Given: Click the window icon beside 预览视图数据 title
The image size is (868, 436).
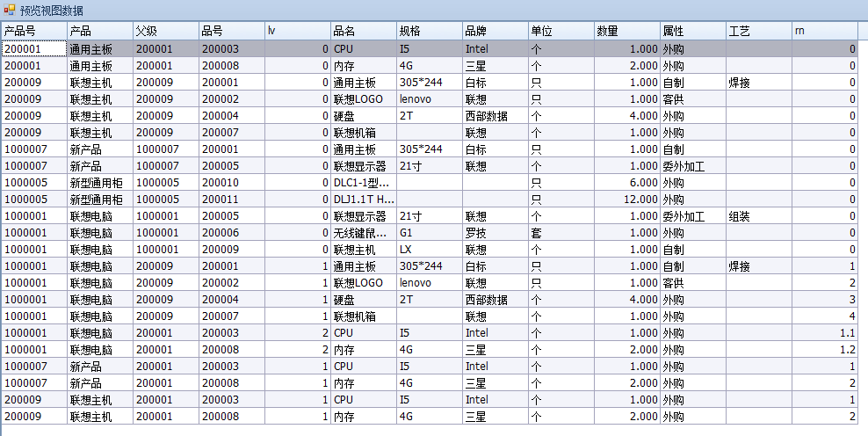Looking at the screenshot, I should point(10,10).
